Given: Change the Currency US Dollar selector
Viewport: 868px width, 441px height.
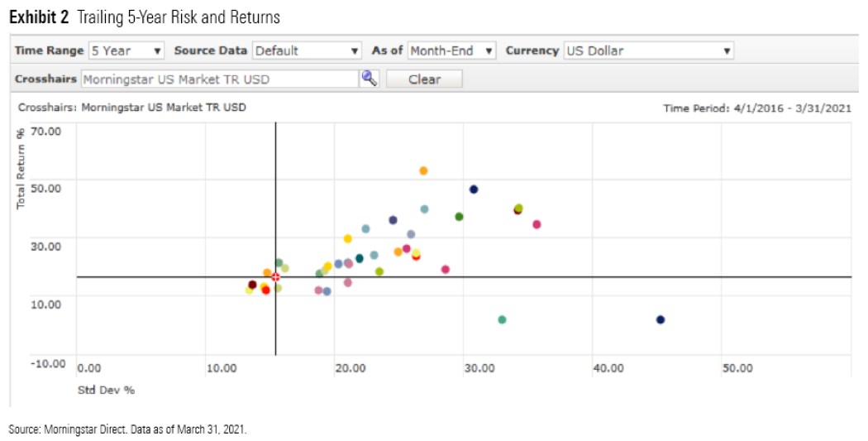Looking at the screenshot, I should tap(648, 50).
